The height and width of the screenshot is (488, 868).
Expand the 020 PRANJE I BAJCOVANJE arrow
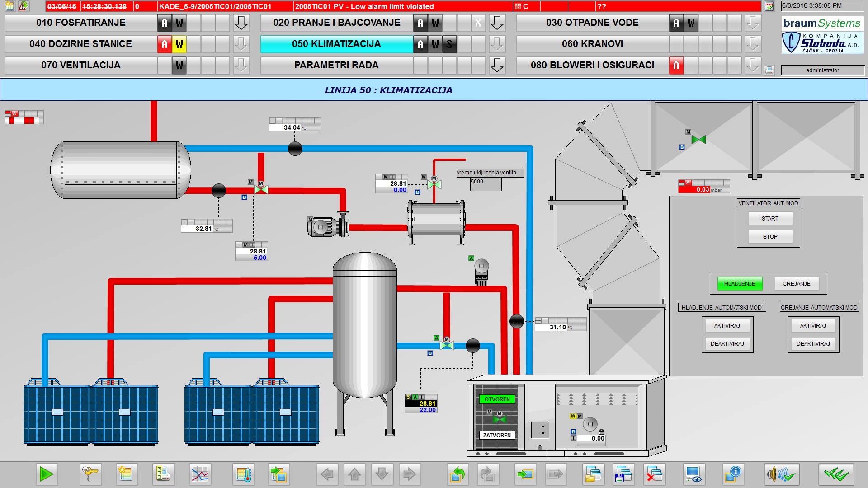pos(497,23)
